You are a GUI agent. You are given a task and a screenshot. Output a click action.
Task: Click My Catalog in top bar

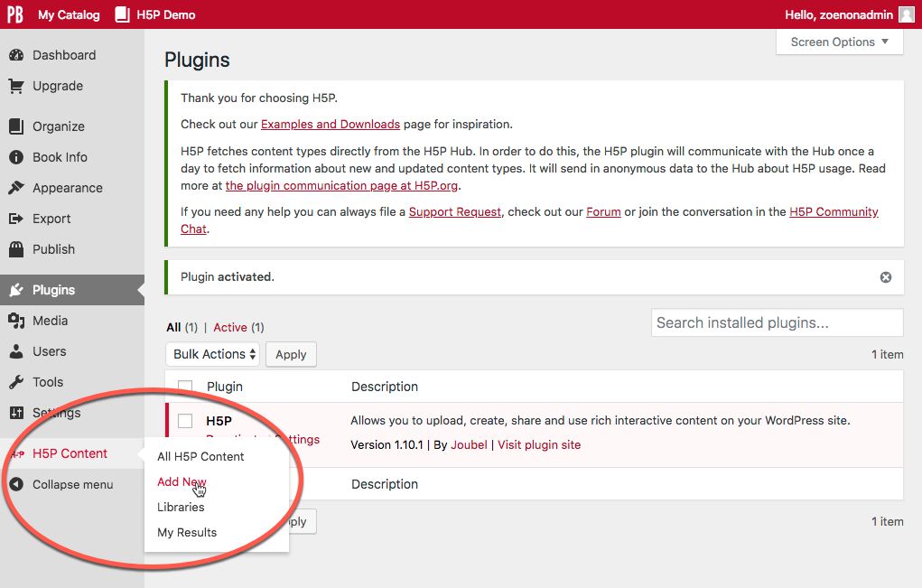tap(69, 14)
